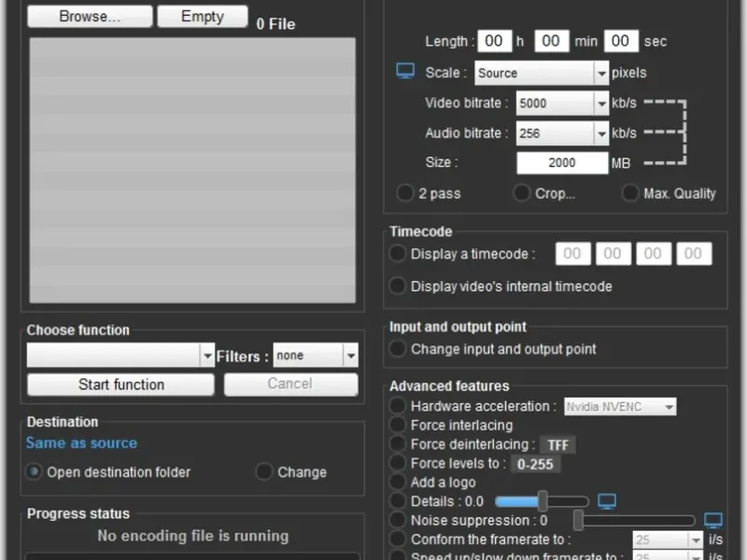The height and width of the screenshot is (560, 747).
Task: Click the Length minutes field
Action: tap(551, 41)
